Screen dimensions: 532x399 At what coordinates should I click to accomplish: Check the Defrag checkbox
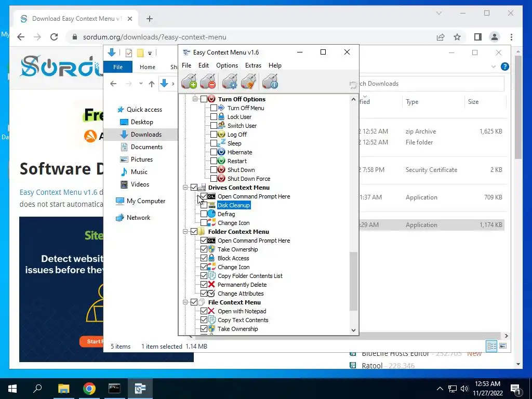click(x=204, y=214)
